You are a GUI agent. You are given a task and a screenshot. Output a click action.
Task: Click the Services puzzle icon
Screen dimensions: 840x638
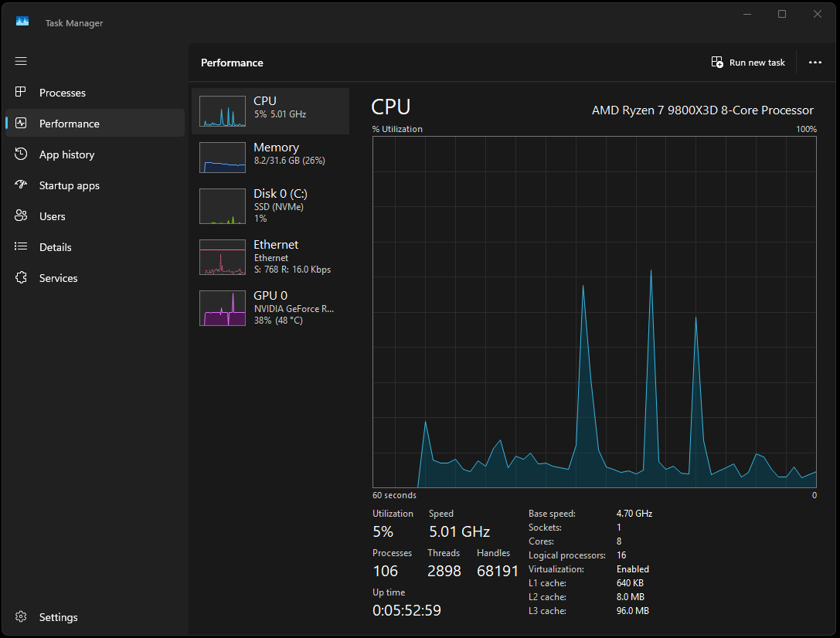click(21, 277)
